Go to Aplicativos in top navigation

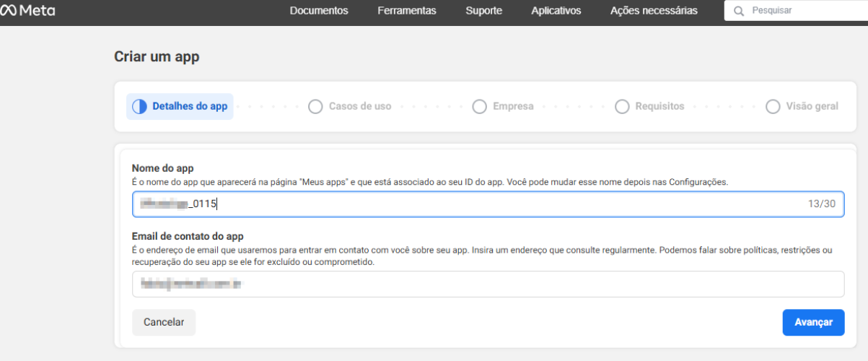pos(556,11)
